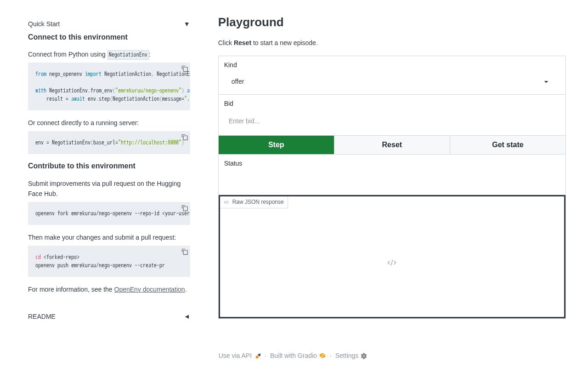Click the Kind dropdown arrow
Image resolution: width=588 pixels, height=368 pixels.
(x=546, y=82)
